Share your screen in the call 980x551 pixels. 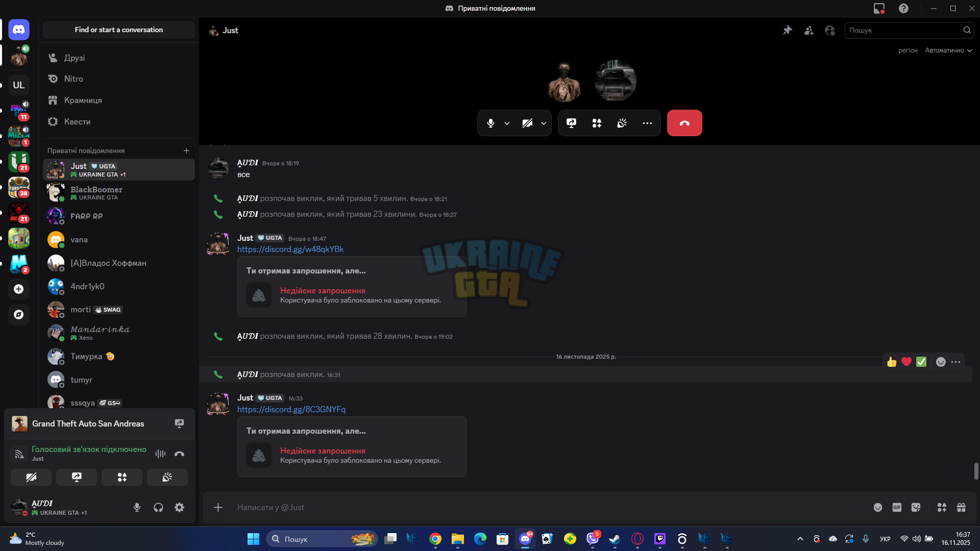(571, 123)
